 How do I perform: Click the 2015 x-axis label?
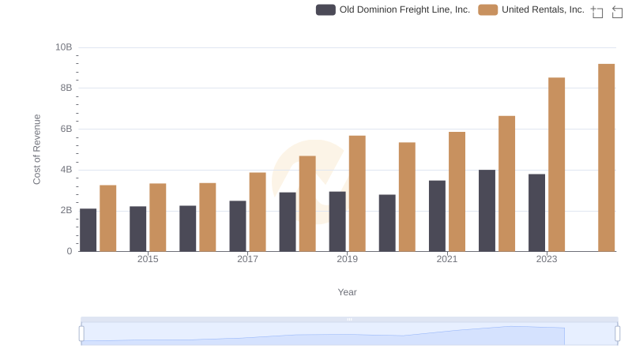[x=148, y=259]
